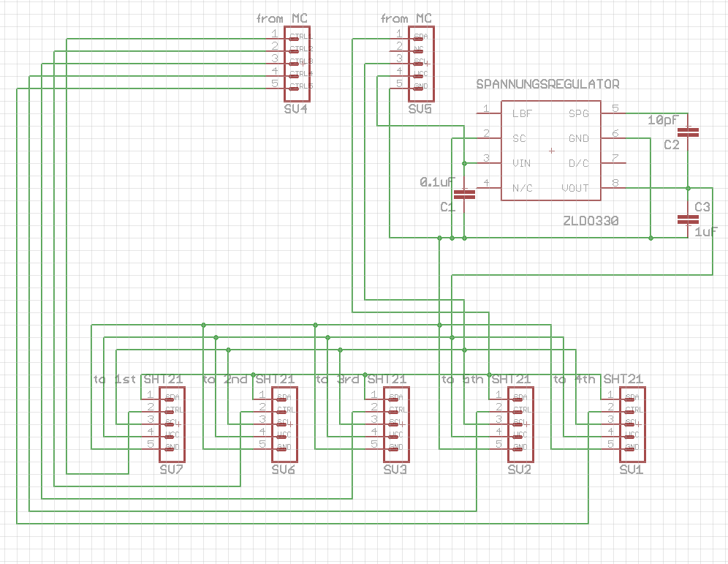The image size is (728, 564).
Task: Click the 1uF capacitor value
Action: (706, 231)
